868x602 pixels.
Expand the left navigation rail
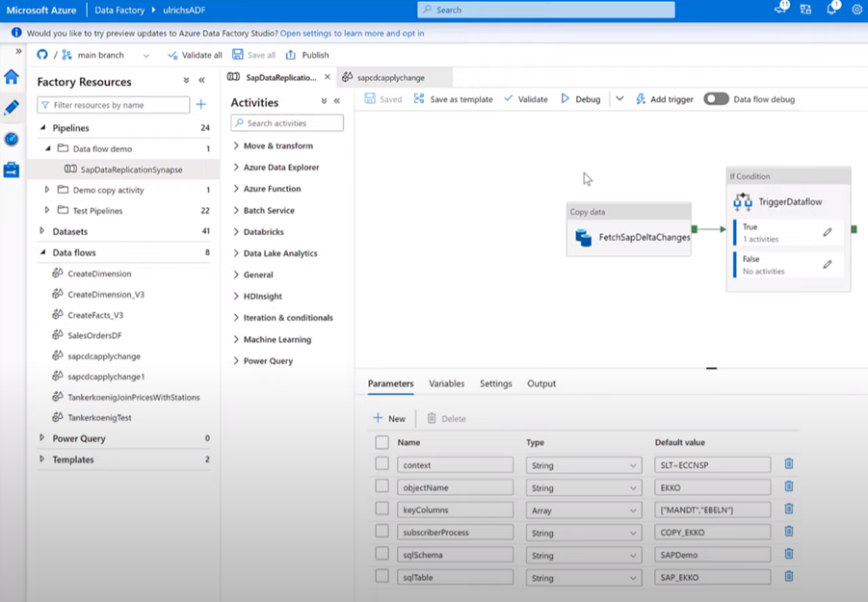[19, 51]
